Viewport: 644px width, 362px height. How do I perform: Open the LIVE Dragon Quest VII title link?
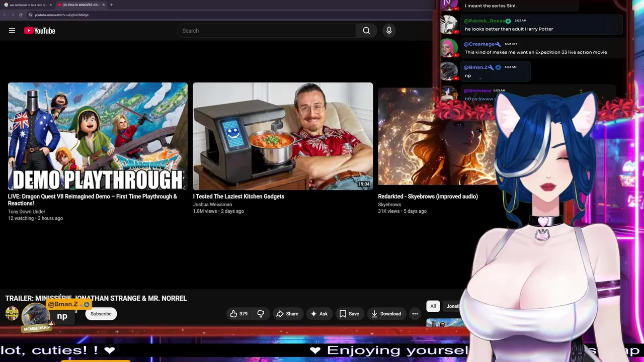[x=93, y=200]
